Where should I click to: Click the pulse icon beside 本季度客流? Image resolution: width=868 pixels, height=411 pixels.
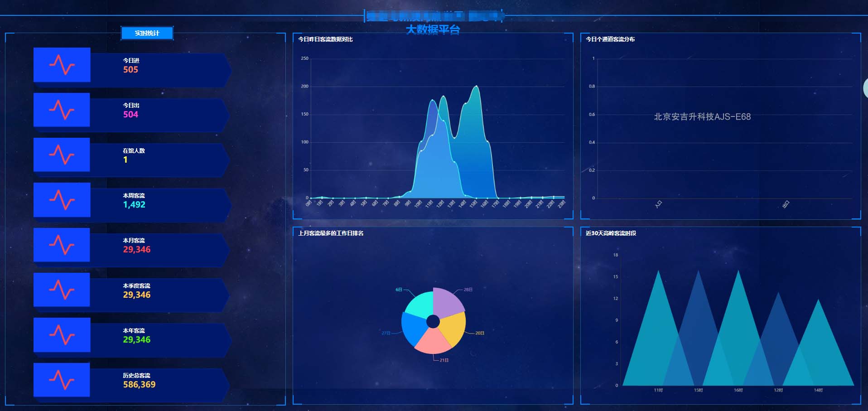tap(62, 290)
